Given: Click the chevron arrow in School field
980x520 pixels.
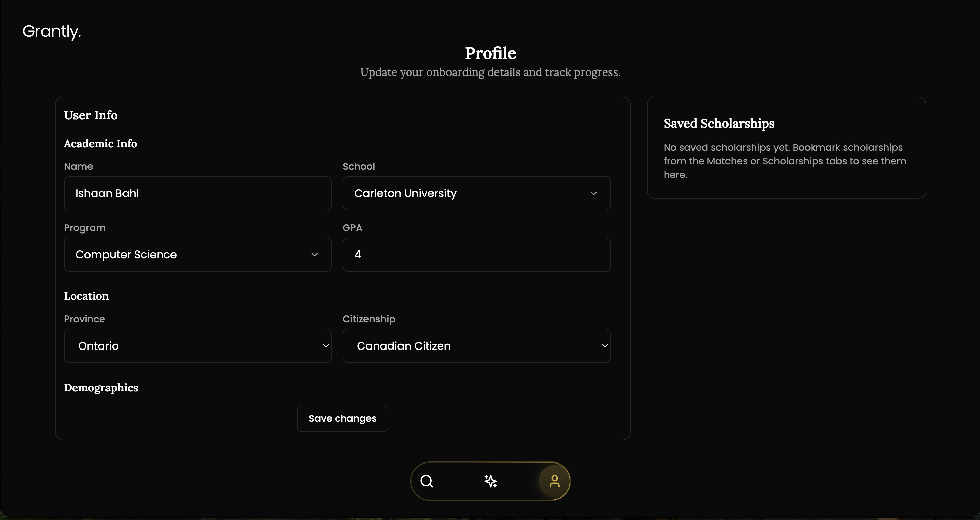Looking at the screenshot, I should 593,193.
